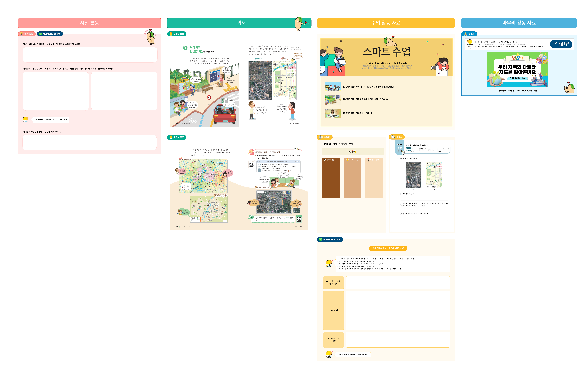The image size is (588, 372).
Task: Click the 마이 클래스 바로 가기 button
Action: click(561, 44)
